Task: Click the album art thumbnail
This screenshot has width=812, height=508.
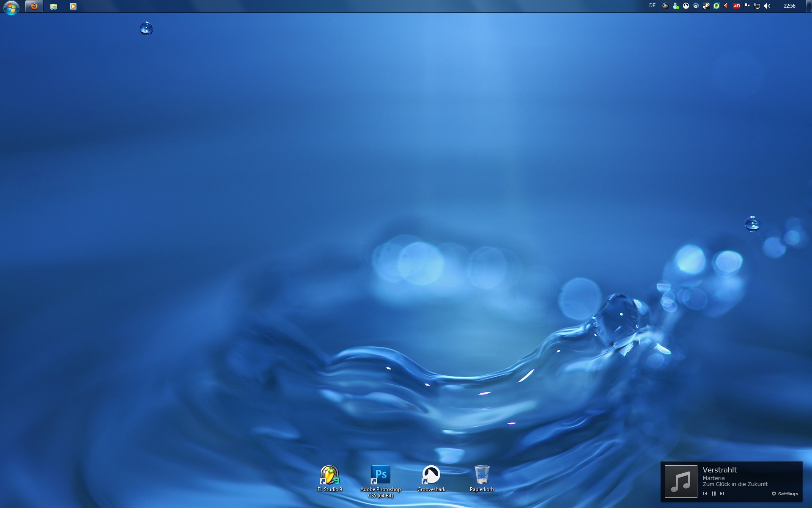Action: click(x=681, y=481)
